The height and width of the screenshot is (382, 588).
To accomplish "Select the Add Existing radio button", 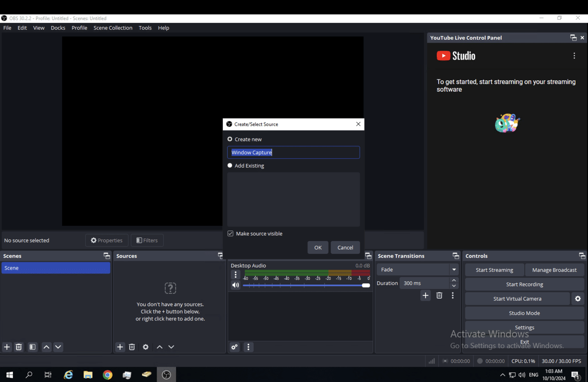I will (230, 165).
